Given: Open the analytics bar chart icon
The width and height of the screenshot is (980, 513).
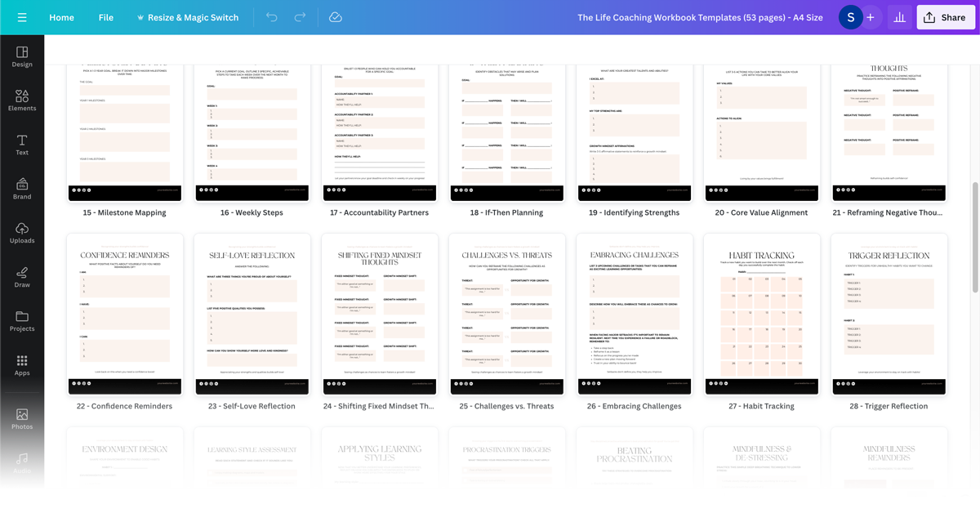Looking at the screenshot, I should click(x=899, y=17).
